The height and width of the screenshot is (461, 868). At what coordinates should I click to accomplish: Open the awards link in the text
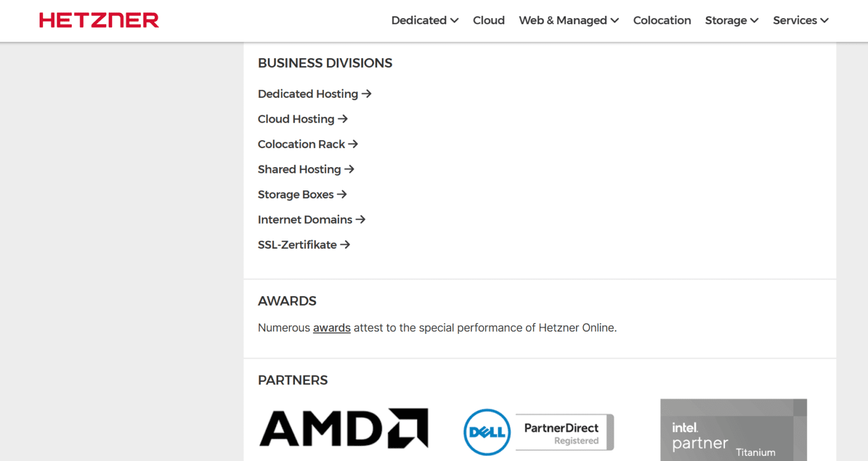(x=332, y=328)
